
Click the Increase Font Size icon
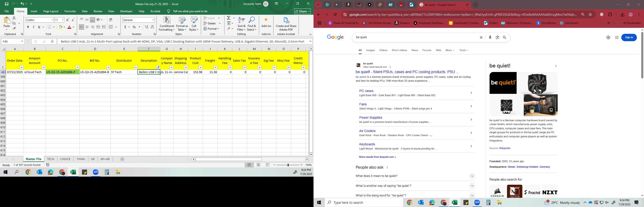coord(67,20)
